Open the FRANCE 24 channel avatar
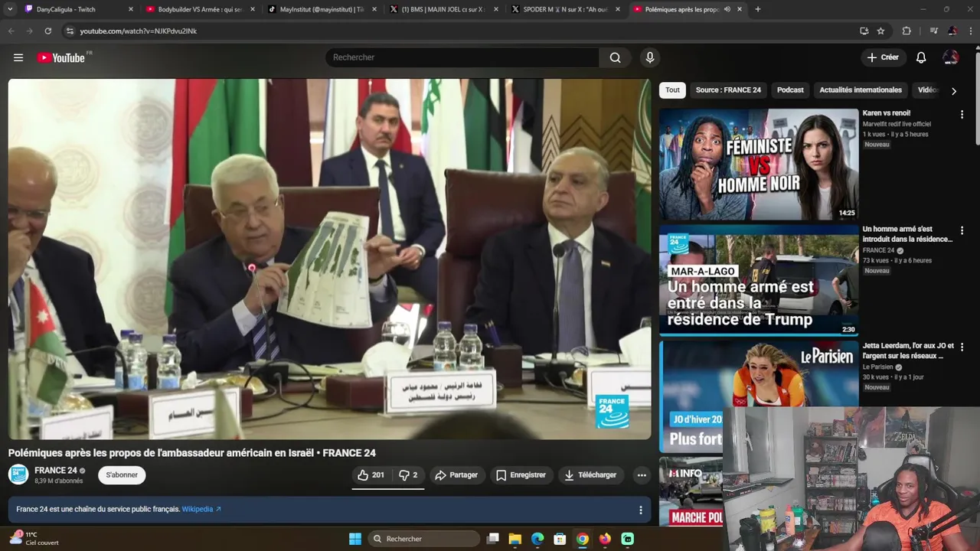The height and width of the screenshot is (551, 980). [18, 474]
